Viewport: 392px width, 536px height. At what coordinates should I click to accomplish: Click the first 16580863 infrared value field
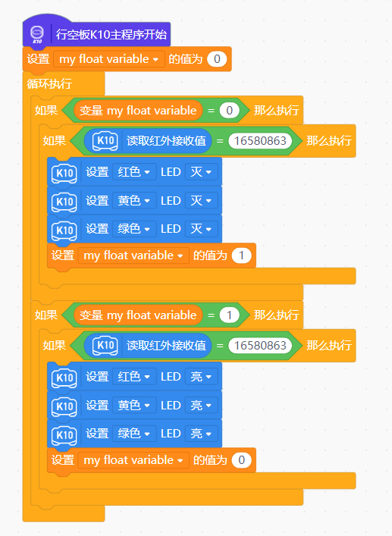(x=260, y=141)
